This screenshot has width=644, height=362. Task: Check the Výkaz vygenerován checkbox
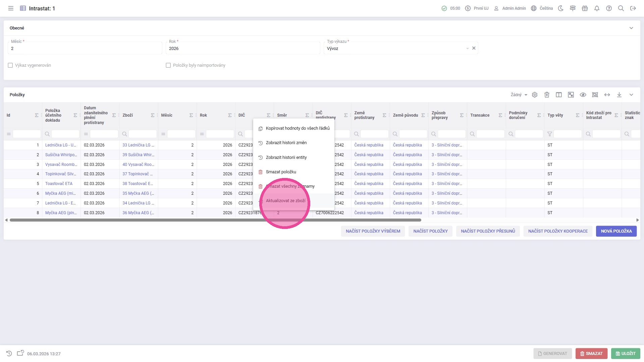pyautogui.click(x=10, y=65)
